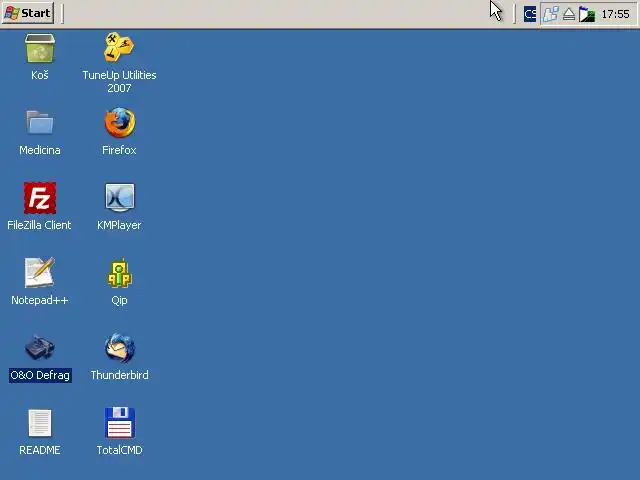Select the Firefox desktop shortcut
This screenshot has height=480, width=640.
[120, 122]
